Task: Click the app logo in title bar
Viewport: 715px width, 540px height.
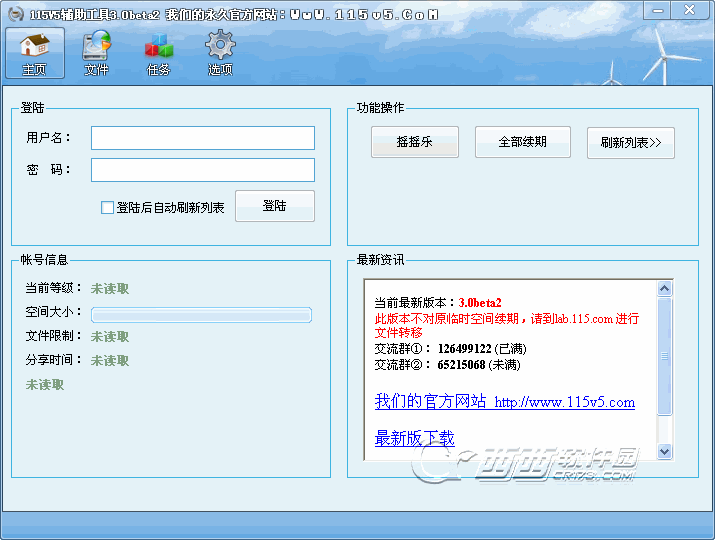Action: (16, 14)
